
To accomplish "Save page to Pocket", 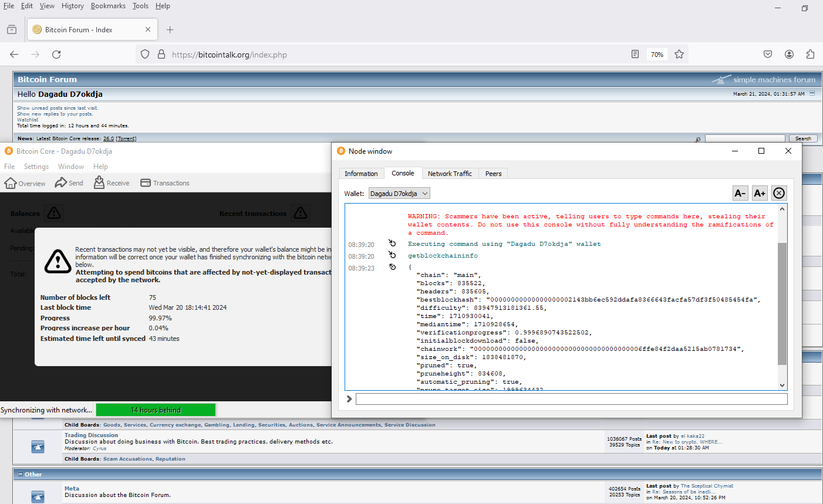I will pos(768,54).
